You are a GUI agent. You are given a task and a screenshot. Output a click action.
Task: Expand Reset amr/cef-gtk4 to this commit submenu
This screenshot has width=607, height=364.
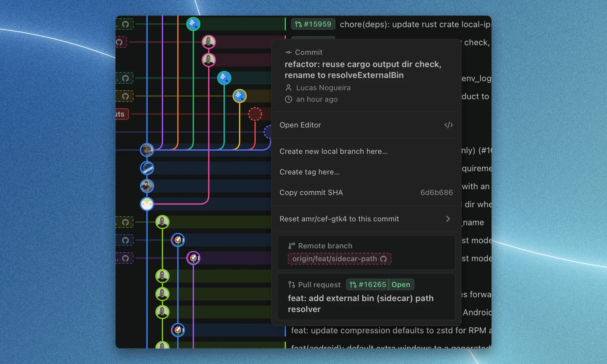(x=366, y=219)
